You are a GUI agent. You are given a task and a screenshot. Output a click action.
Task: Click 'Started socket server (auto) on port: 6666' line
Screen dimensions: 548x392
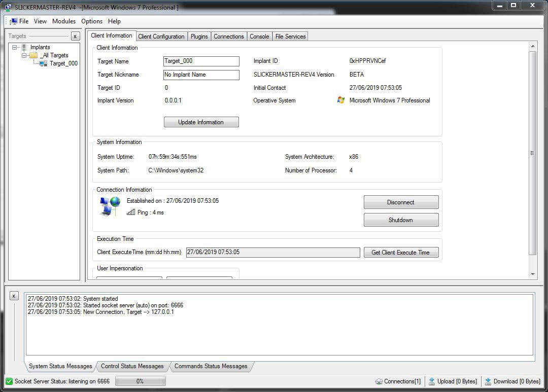(106, 305)
